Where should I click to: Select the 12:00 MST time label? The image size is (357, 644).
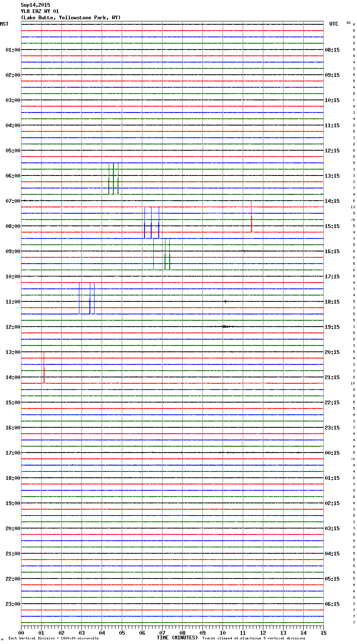point(13,327)
